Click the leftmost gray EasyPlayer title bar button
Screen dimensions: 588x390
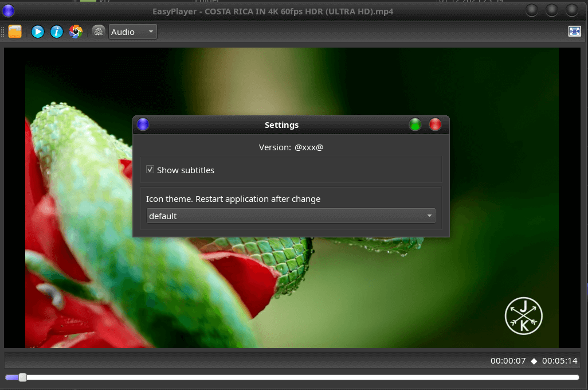pos(532,10)
